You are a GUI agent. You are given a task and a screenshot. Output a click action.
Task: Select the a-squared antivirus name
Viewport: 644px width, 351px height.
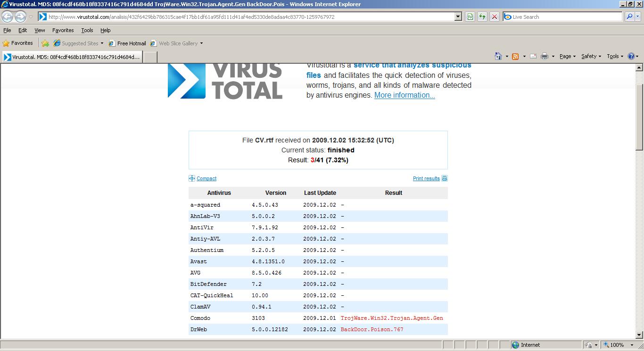coord(205,205)
